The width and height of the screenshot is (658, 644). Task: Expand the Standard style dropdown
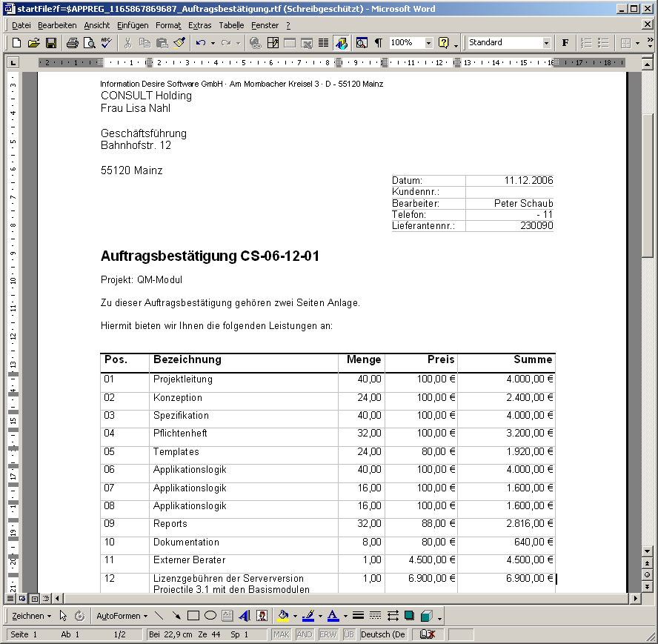pyautogui.click(x=546, y=43)
